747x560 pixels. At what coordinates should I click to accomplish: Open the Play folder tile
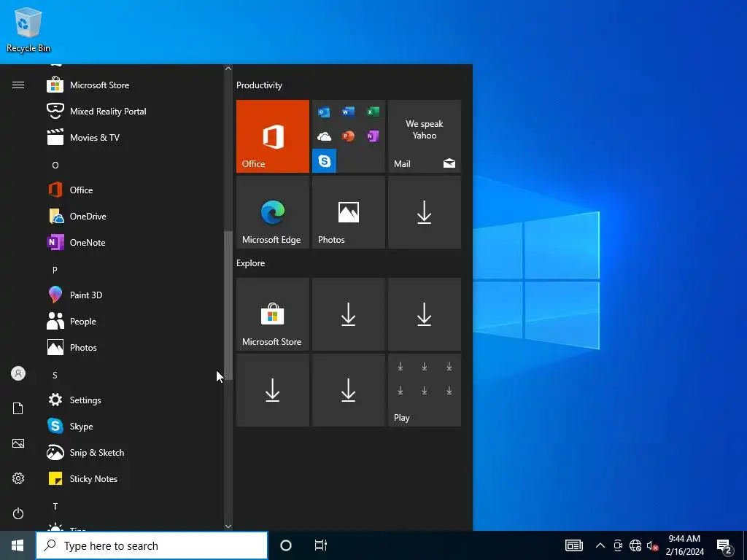pyautogui.click(x=425, y=390)
